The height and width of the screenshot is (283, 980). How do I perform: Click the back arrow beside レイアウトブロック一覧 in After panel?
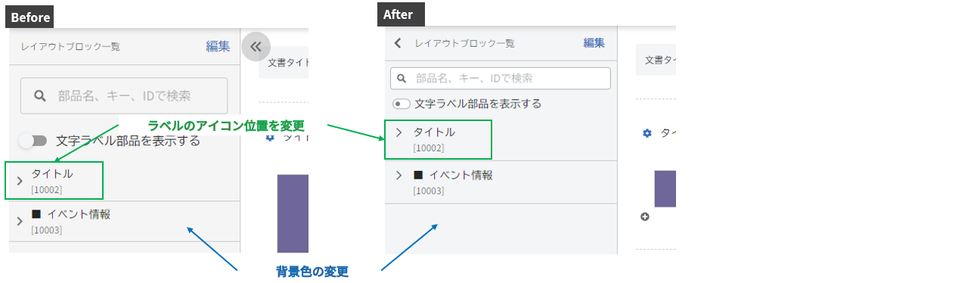coord(399,43)
